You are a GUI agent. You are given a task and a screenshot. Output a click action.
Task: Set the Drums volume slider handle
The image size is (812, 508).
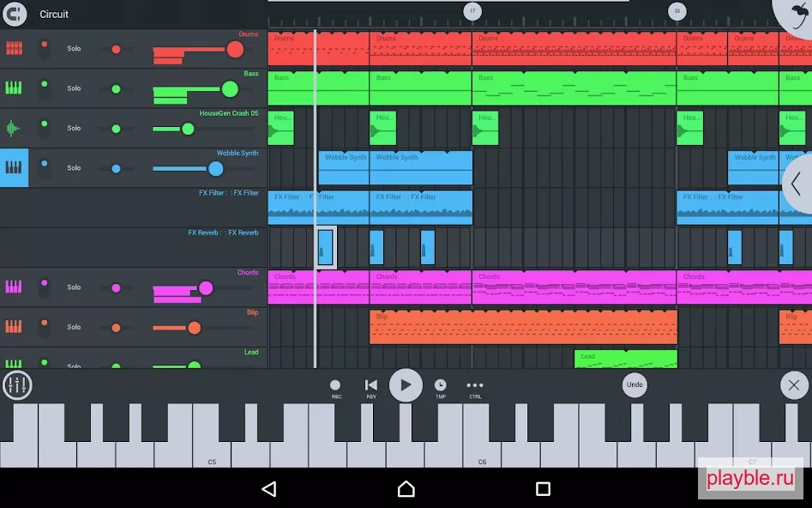[235, 49]
